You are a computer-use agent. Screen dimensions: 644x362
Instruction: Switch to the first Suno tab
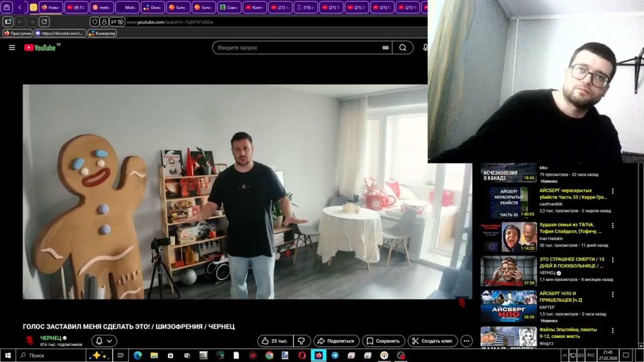(x=178, y=8)
